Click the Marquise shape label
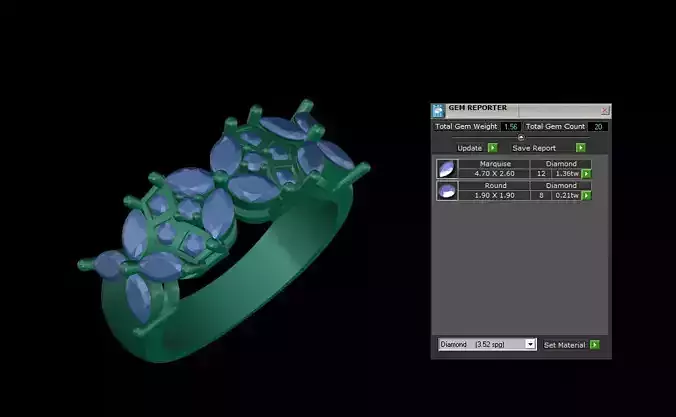Viewport: 676px width, 417px height. (x=495, y=164)
